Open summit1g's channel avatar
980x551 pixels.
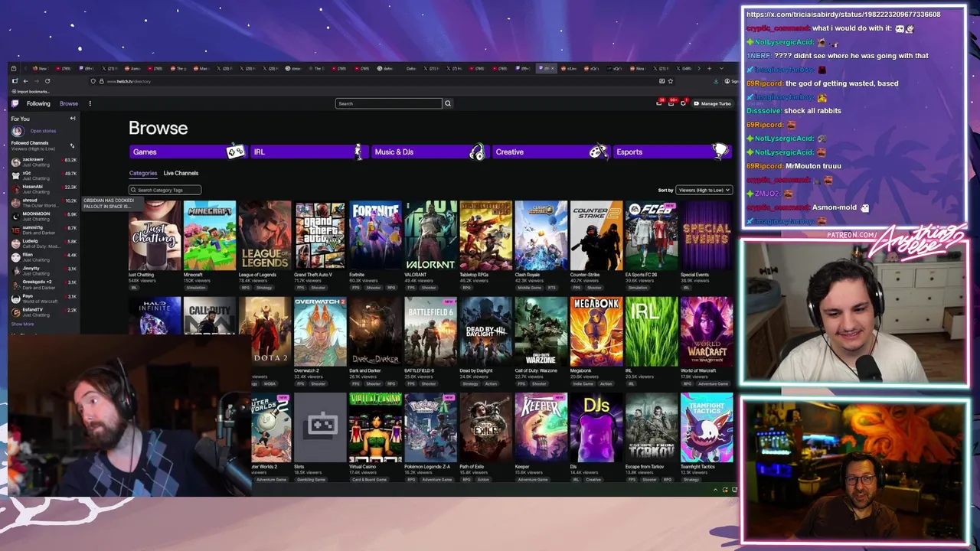pyautogui.click(x=16, y=230)
